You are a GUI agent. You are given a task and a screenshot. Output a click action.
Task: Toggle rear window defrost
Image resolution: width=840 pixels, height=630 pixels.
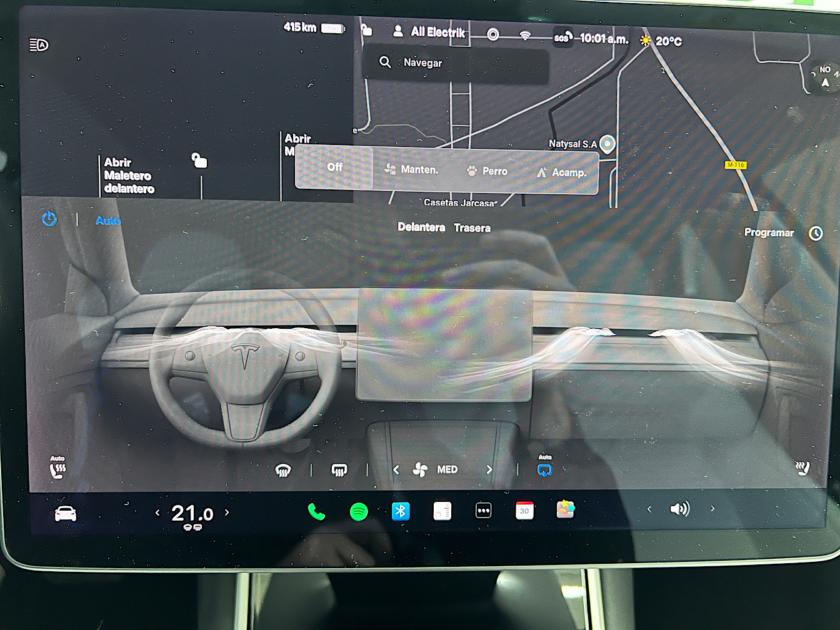(339, 470)
